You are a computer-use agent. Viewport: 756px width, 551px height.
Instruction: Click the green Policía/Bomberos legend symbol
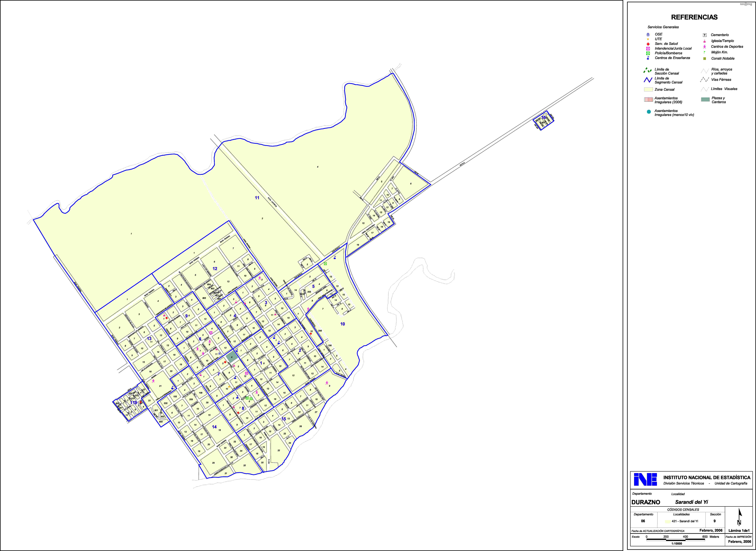tap(648, 53)
